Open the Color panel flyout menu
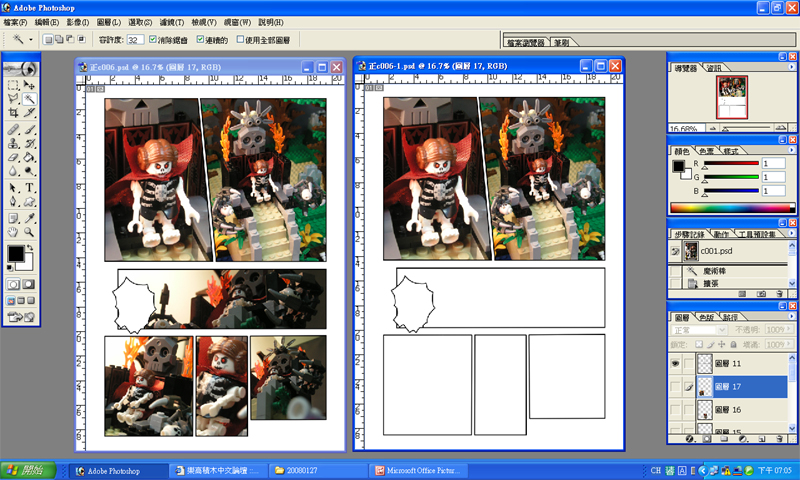The width and height of the screenshot is (800, 480). click(x=791, y=150)
